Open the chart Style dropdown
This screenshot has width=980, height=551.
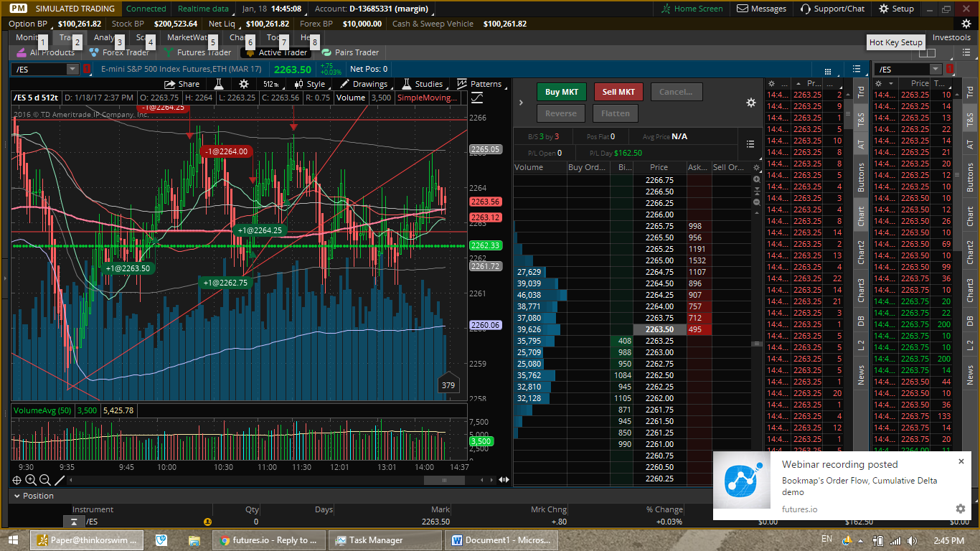(x=310, y=84)
